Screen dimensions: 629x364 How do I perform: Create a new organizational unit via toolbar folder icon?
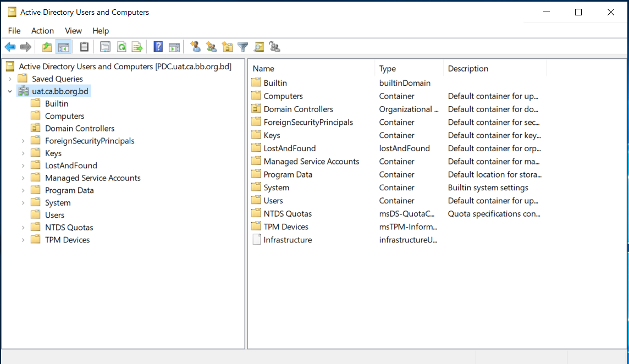(228, 47)
